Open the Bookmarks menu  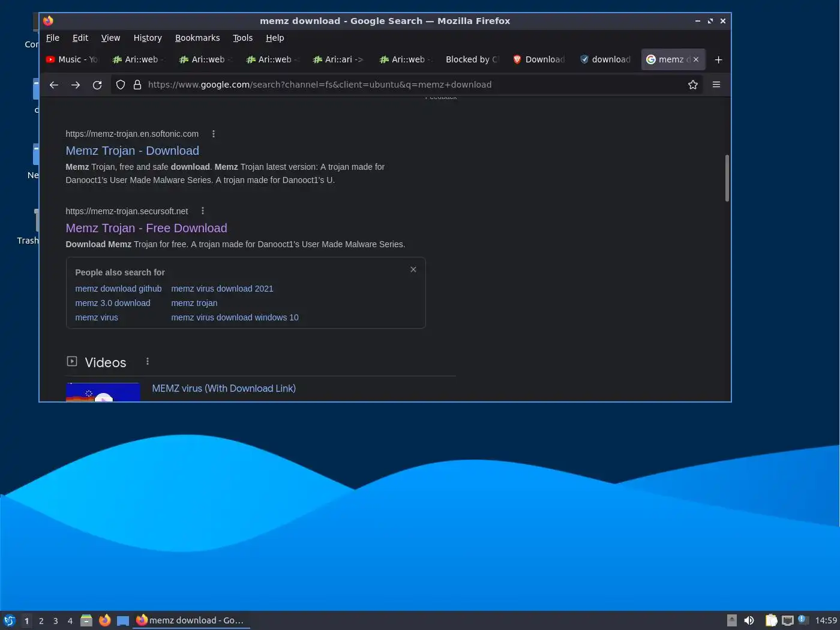pos(197,38)
